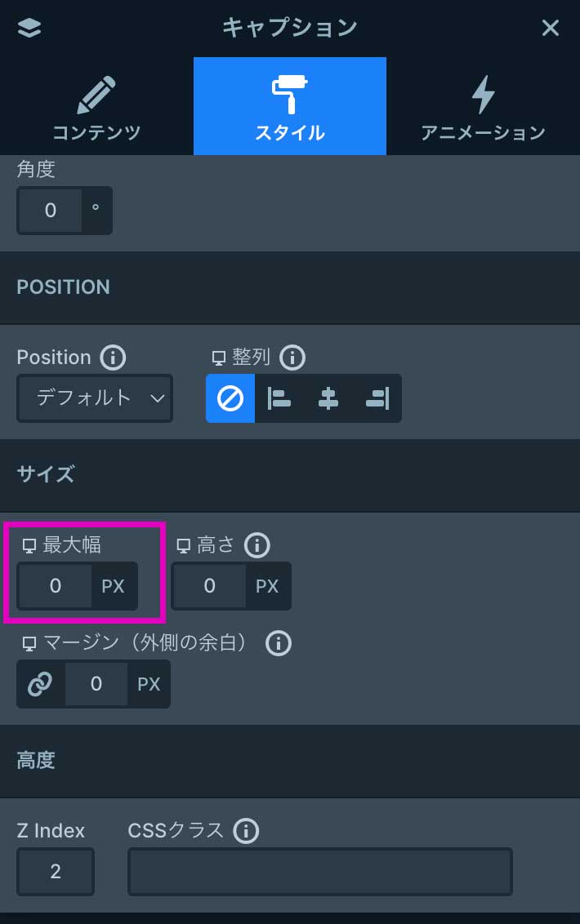This screenshot has height=924, width=580.
Task: Show info for マージン setting
Action: tap(279, 643)
